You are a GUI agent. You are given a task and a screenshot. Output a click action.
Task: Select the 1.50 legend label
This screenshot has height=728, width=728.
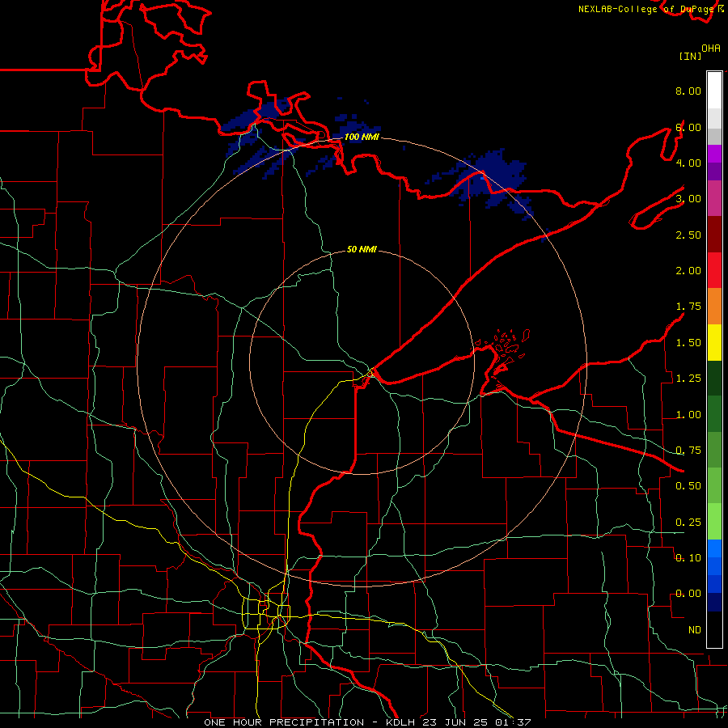click(x=688, y=343)
